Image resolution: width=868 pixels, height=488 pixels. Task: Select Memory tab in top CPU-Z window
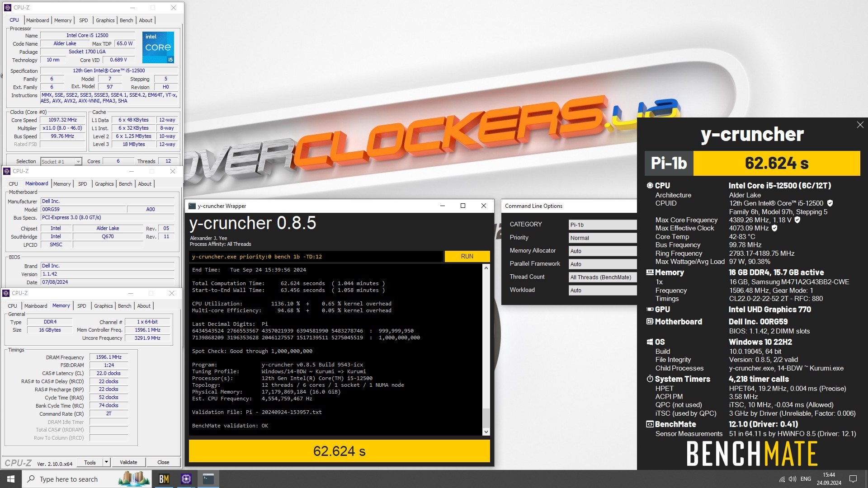click(x=63, y=20)
